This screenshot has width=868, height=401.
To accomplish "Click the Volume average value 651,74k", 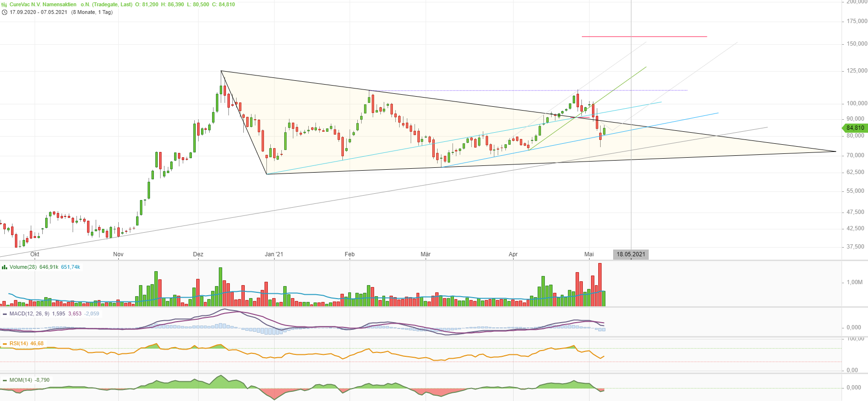I will pos(71,267).
